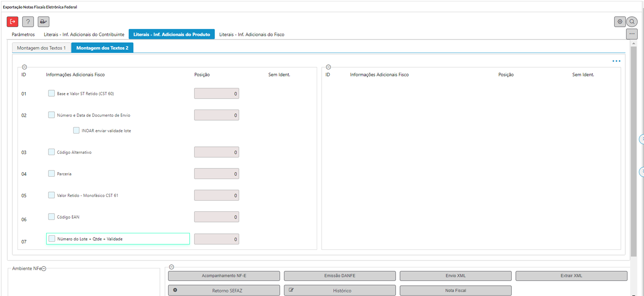Open help with the question mark icon
This screenshot has width=644, height=296.
(28, 22)
